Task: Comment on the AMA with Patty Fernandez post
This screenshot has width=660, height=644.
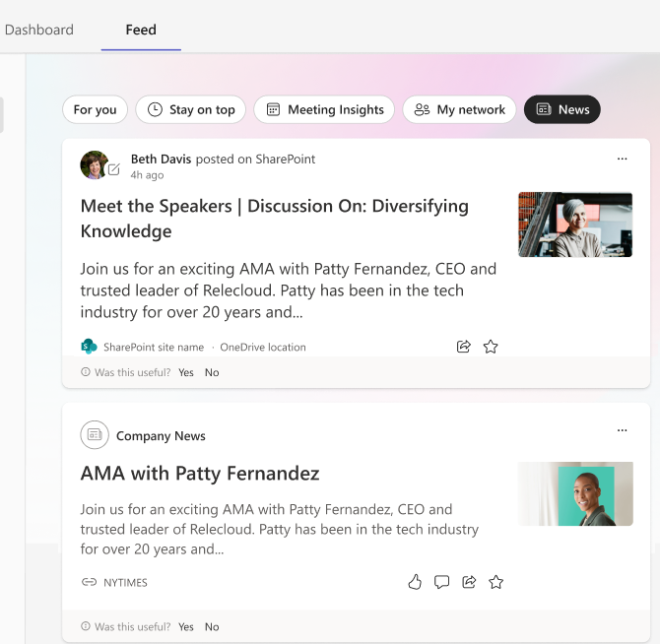Action: (441, 582)
